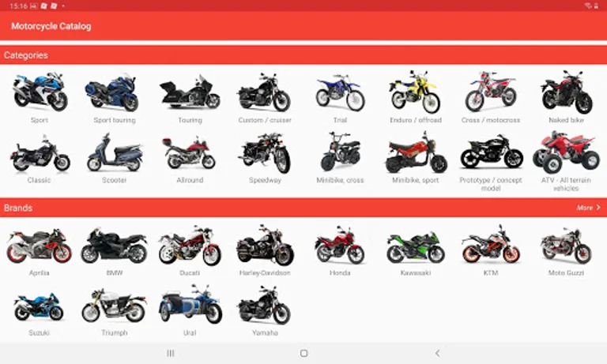Click the 'ATV - All terrain vehicles' label
Screen dimensions: 607x364
coord(566,184)
